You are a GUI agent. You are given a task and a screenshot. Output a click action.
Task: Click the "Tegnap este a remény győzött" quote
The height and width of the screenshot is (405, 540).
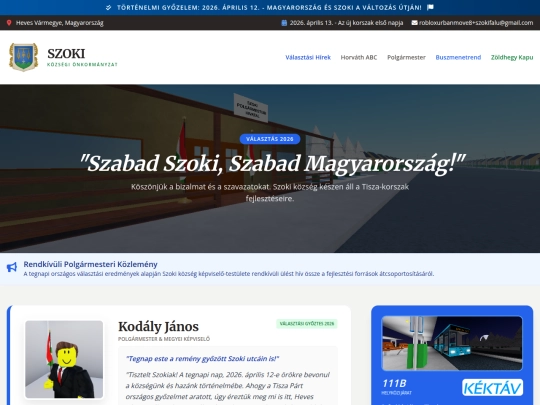click(202, 359)
